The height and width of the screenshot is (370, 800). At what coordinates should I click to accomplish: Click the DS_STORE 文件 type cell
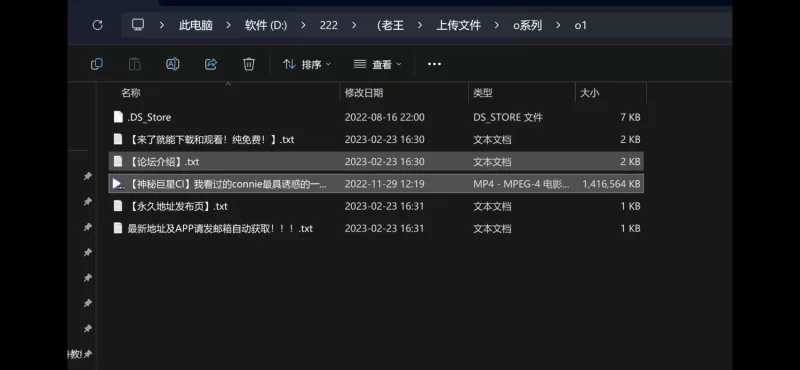508,117
